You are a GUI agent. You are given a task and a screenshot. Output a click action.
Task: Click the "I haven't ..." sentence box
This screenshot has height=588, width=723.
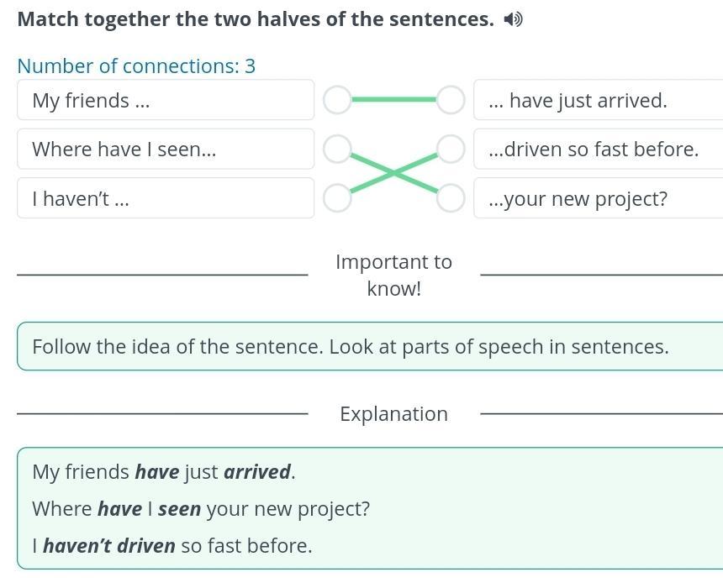tap(166, 198)
